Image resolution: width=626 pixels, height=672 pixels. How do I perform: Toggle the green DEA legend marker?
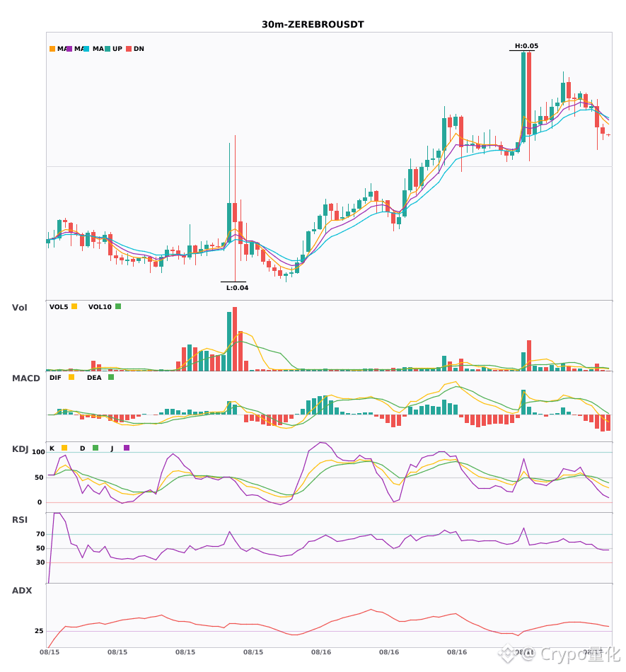[x=111, y=377]
